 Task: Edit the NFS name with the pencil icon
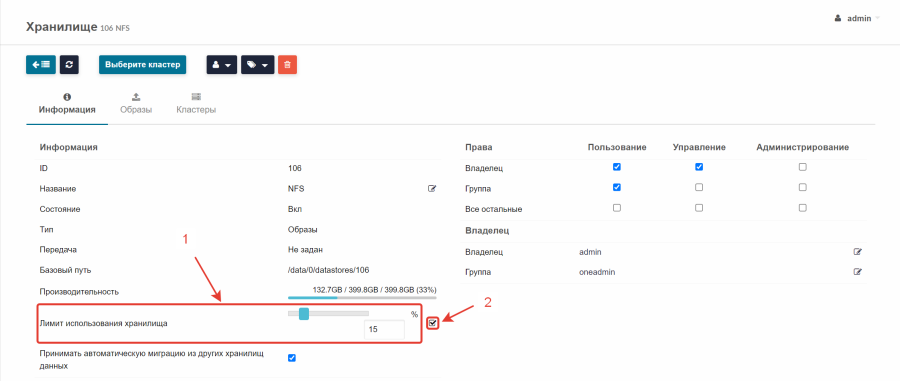pyautogui.click(x=432, y=188)
